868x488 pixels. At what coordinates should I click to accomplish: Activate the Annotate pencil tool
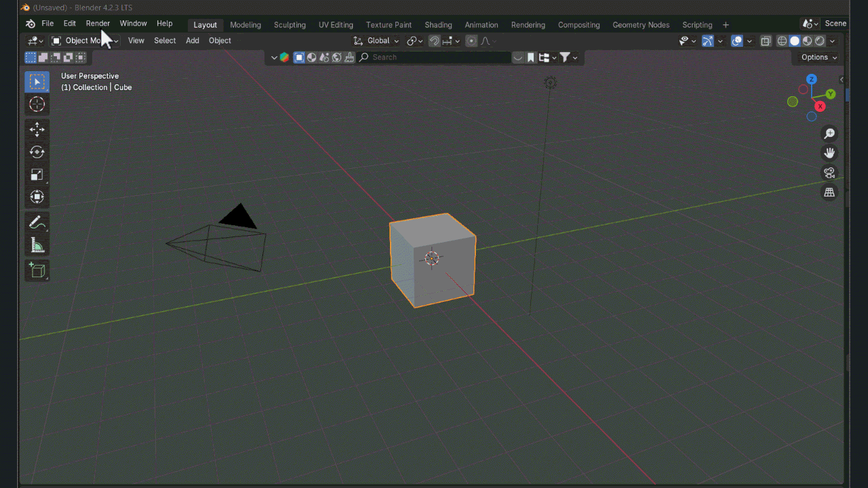(37, 222)
